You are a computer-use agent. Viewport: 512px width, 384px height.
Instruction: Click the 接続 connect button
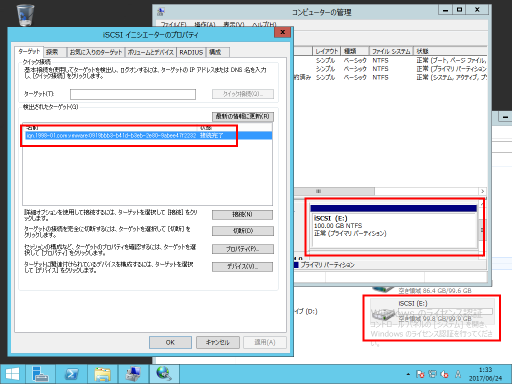click(x=242, y=215)
